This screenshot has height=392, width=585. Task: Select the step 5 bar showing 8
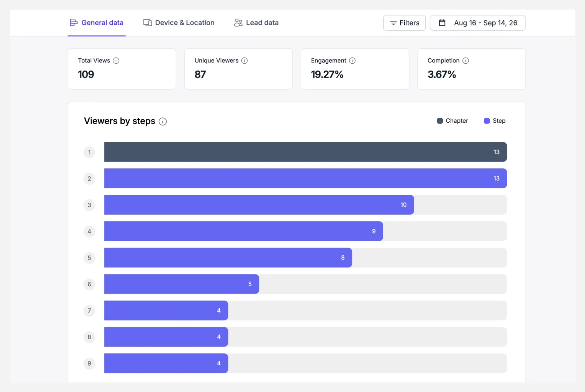point(228,258)
